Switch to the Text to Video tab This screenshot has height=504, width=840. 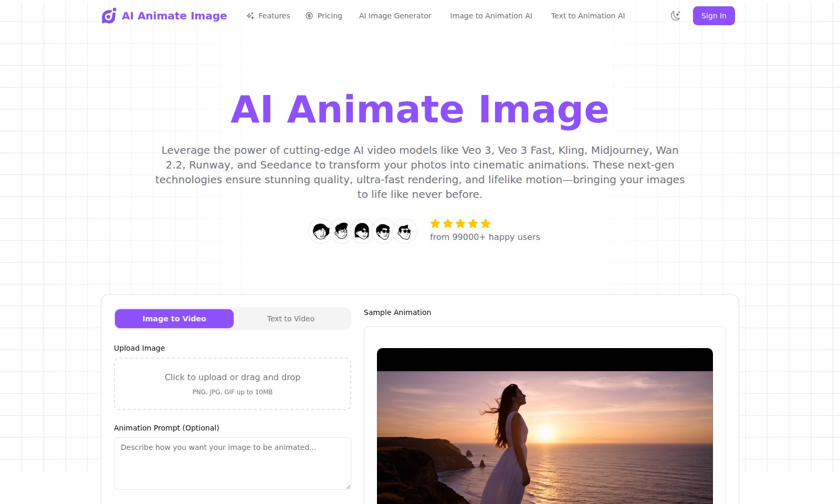point(290,318)
